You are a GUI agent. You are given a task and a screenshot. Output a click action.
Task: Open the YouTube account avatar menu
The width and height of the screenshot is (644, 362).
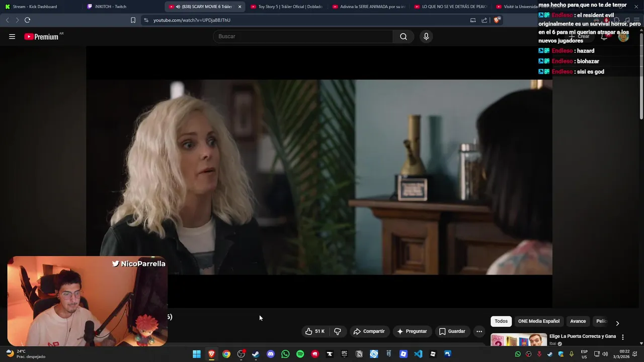(x=623, y=36)
